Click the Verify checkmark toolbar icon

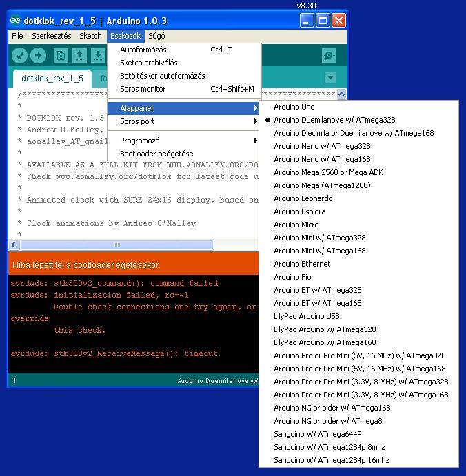[x=20, y=56]
